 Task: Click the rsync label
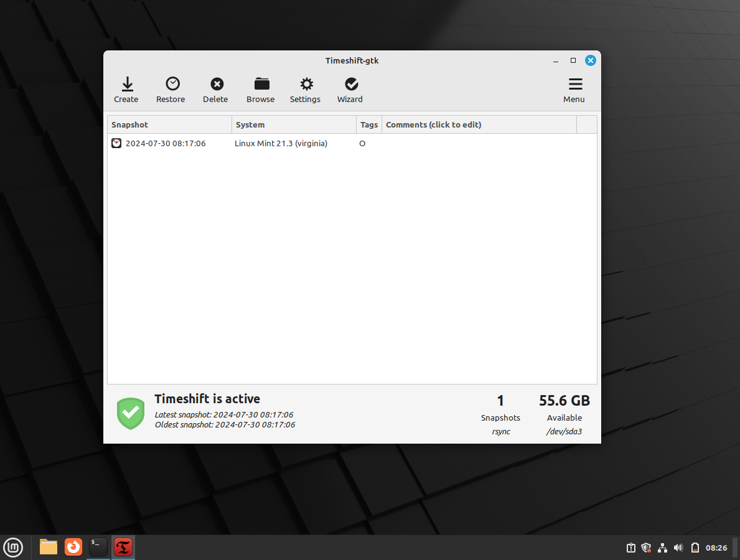(x=501, y=432)
